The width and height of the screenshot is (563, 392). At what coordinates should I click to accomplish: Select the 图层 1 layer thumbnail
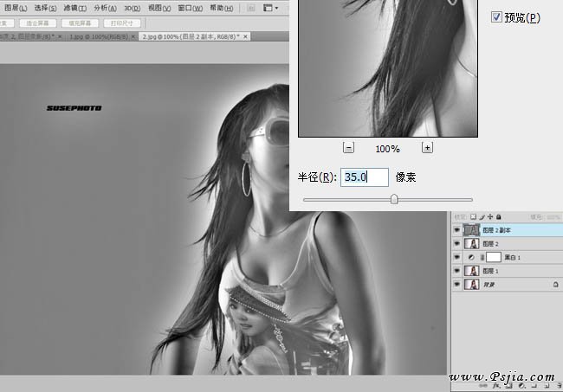coord(471,271)
